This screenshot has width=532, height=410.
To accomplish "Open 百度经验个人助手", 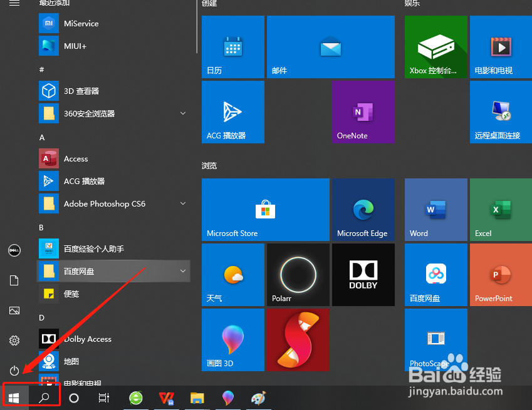I will tap(113, 249).
